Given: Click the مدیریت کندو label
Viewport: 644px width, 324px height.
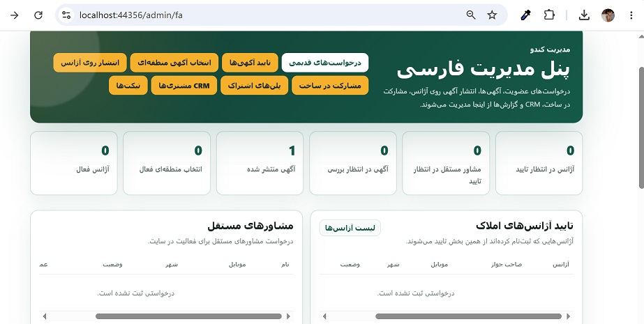Looking at the screenshot, I should [x=550, y=49].
